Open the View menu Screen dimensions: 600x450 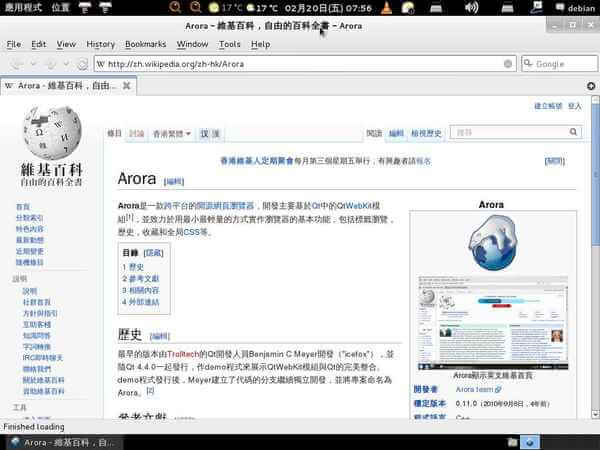[x=66, y=44]
